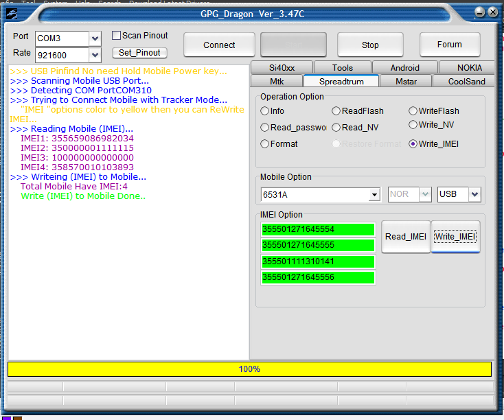Click log line 'Write (IMEI) to Mobile Done..'

tap(83, 196)
